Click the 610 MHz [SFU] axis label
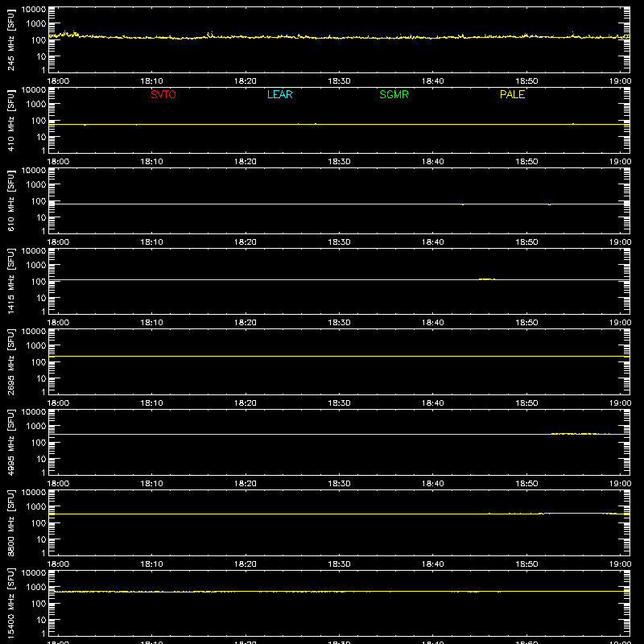Screen dimensions: 644x644 tap(10, 200)
